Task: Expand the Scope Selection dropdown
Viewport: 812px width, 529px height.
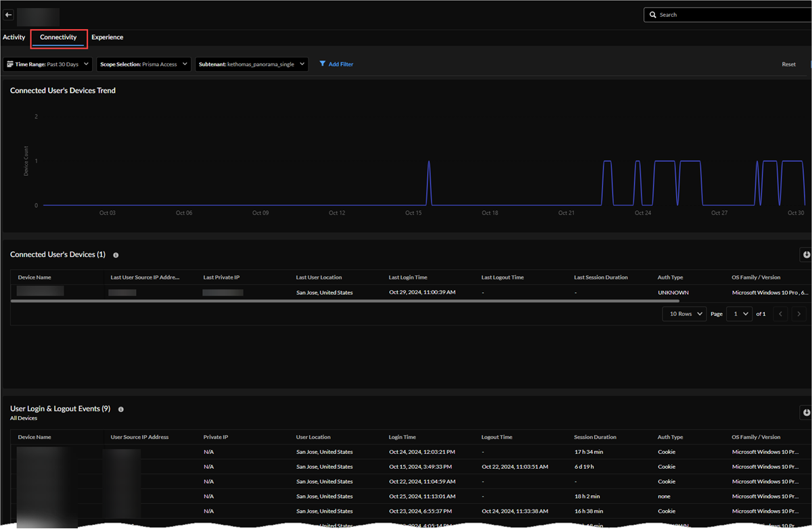Action: 144,64
